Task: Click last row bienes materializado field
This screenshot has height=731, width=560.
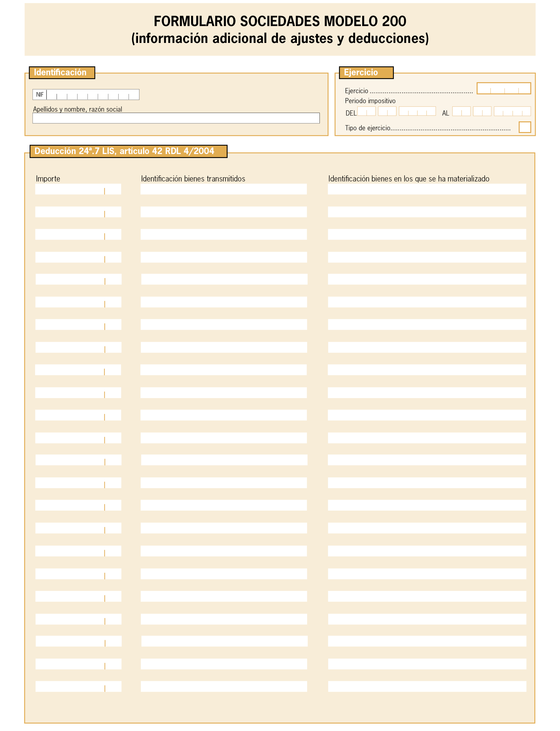Action: tap(427, 686)
